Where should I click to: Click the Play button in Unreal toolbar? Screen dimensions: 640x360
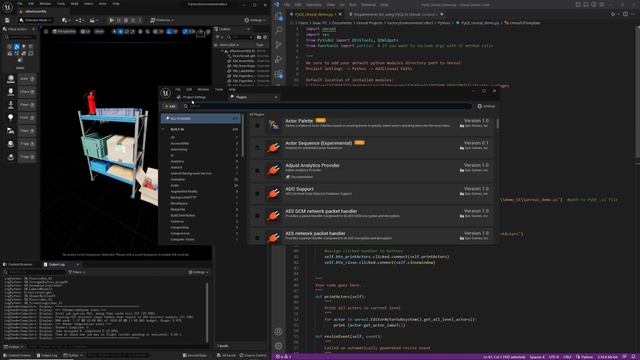(111, 20)
